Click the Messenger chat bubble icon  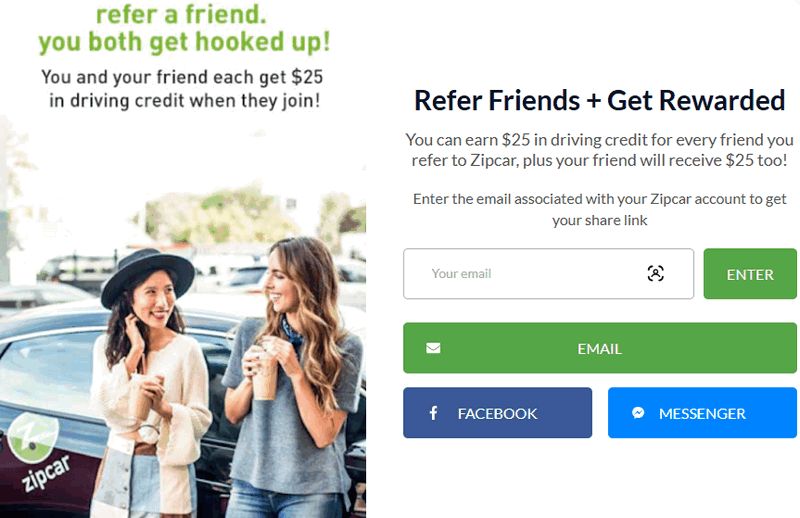pyautogui.click(x=638, y=413)
